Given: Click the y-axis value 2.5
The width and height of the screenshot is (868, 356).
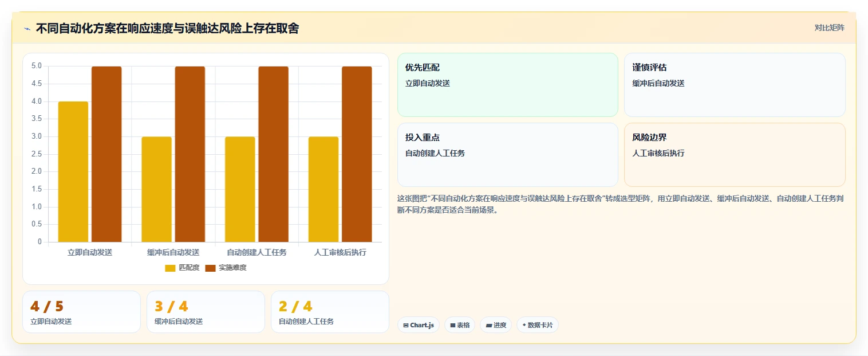Looking at the screenshot, I should point(37,154).
